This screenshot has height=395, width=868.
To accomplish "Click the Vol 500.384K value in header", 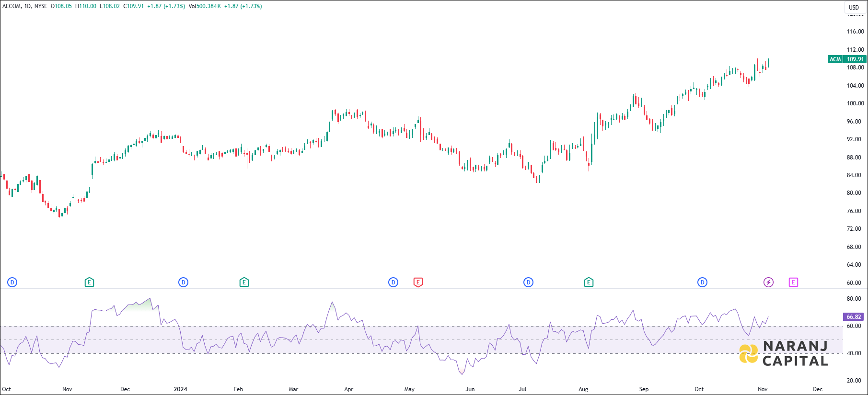I will (205, 6).
